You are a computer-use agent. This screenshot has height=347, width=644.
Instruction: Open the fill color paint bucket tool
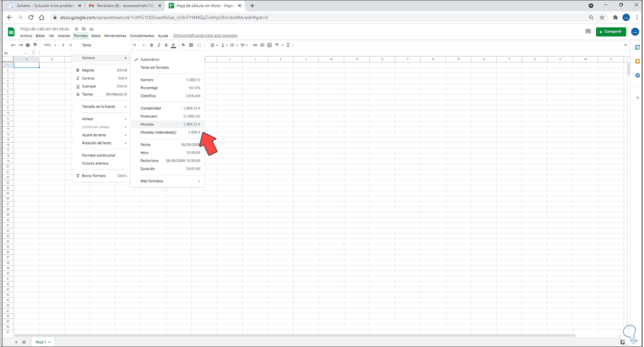click(x=183, y=45)
